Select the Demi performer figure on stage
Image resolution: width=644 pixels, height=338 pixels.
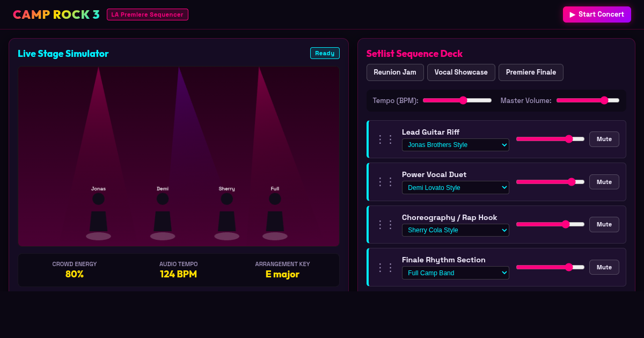pyautogui.click(x=163, y=213)
